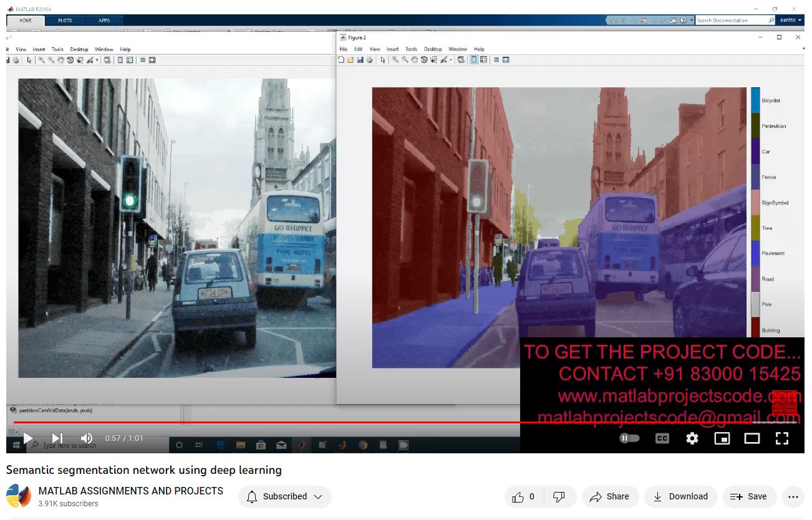
Task: Open the Subscribed notification dropdown
Action: tap(285, 497)
